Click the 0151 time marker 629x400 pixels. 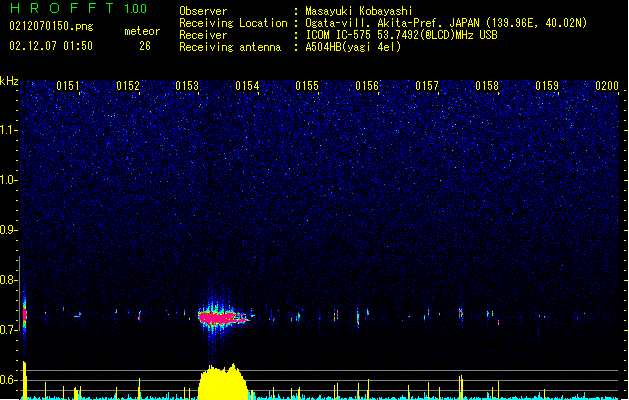68,86
